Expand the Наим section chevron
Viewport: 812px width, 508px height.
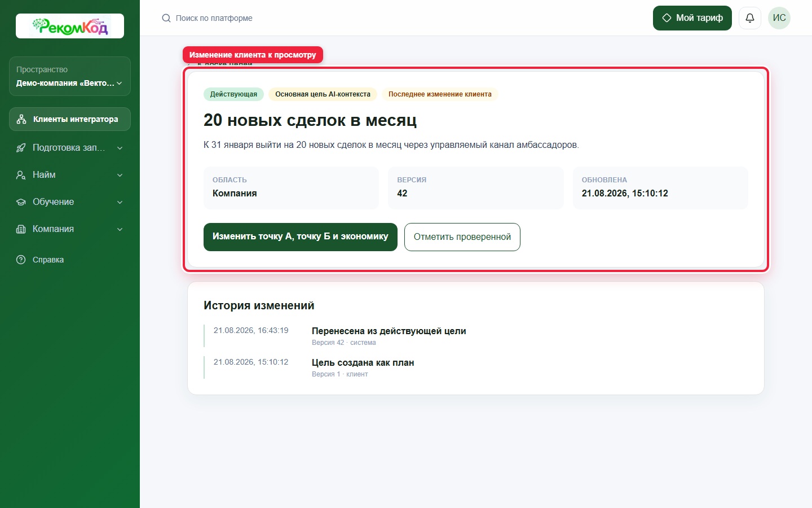pos(120,175)
